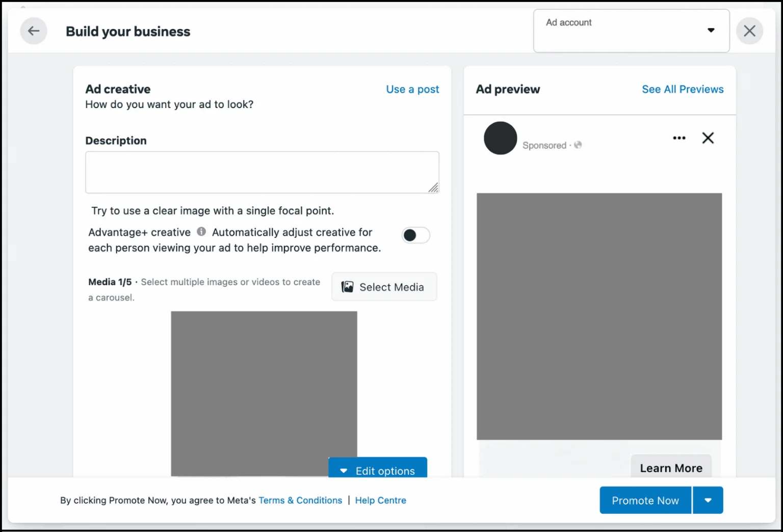The height and width of the screenshot is (532, 783).
Task: Click the ad preview profile avatar
Action: 500,138
